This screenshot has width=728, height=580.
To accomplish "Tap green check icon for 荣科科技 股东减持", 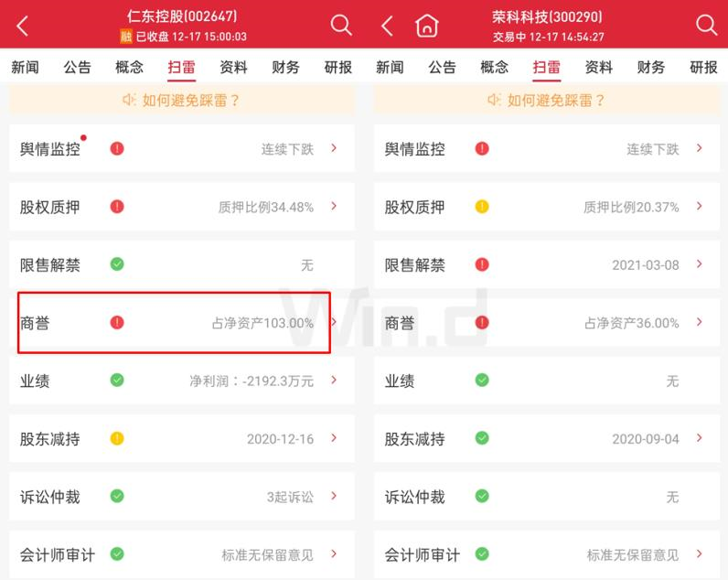I will (482, 438).
